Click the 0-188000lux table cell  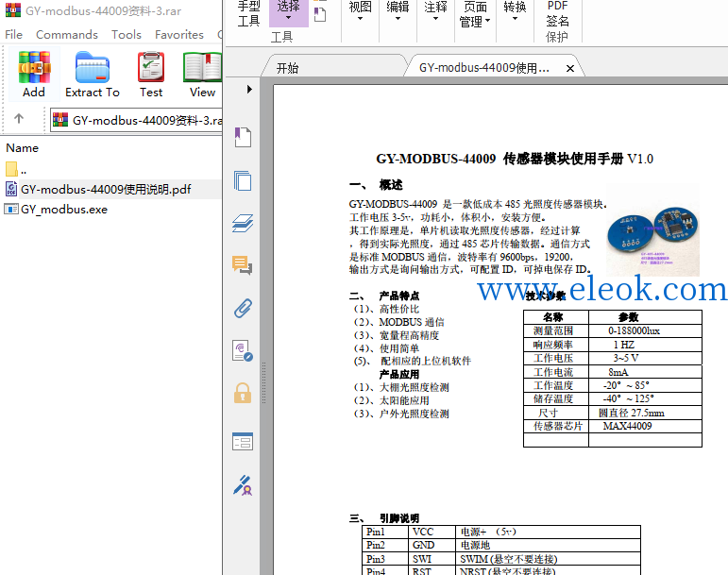tap(645, 330)
